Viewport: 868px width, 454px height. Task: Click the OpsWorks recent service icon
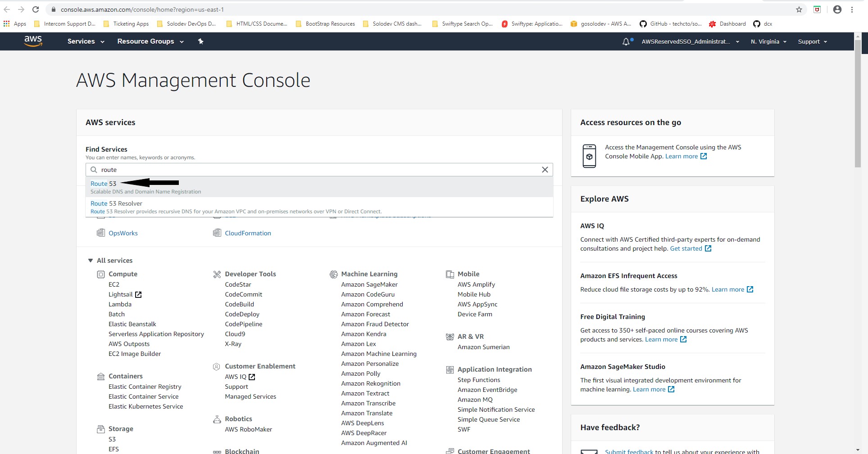coord(101,233)
